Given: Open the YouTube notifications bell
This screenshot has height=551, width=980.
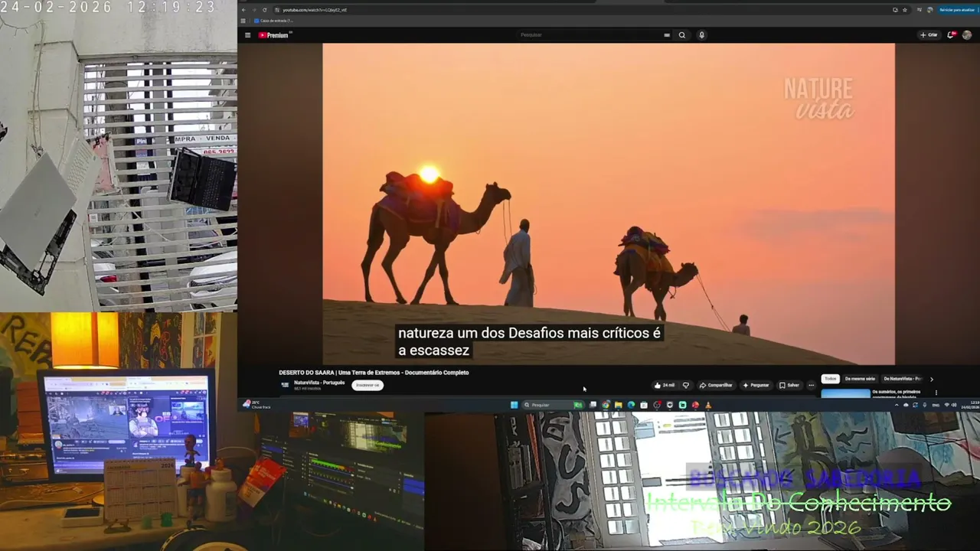Looking at the screenshot, I should coord(952,35).
